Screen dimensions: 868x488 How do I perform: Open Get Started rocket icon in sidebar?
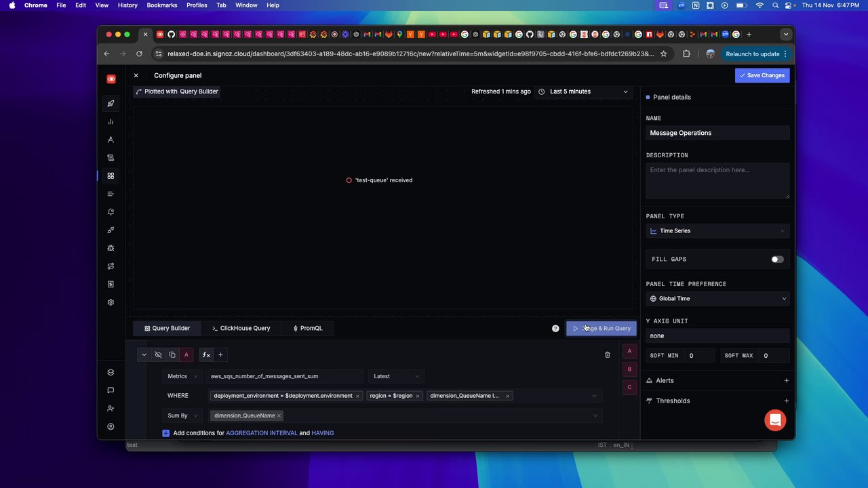111,104
